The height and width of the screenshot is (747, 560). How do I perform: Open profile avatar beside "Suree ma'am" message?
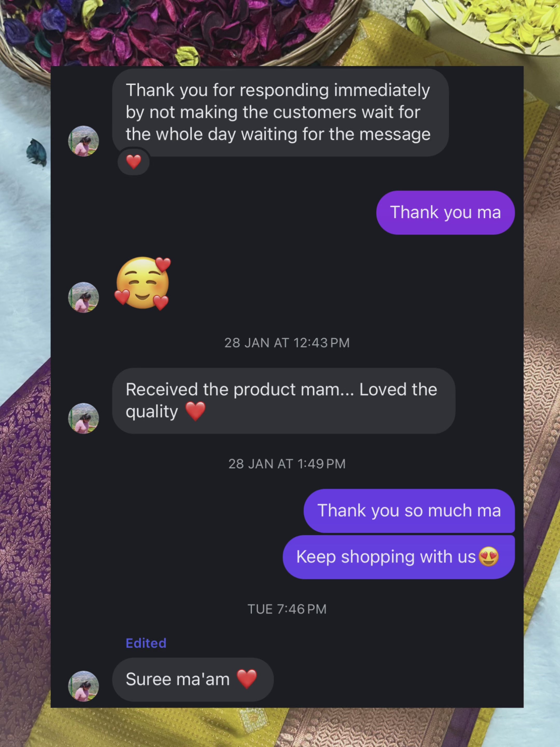click(x=83, y=686)
